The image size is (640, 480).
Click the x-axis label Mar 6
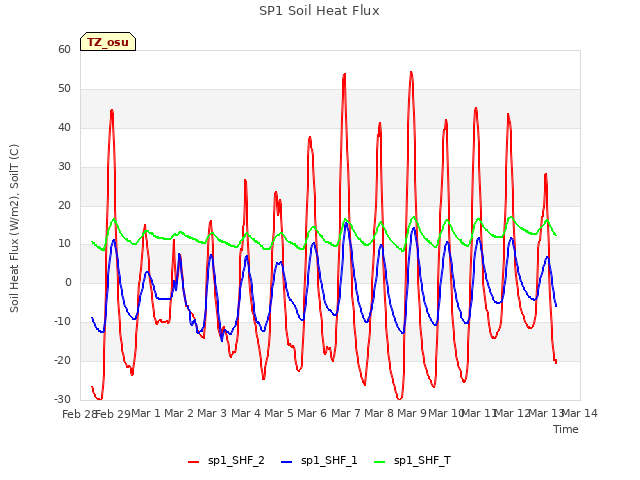[312, 413]
